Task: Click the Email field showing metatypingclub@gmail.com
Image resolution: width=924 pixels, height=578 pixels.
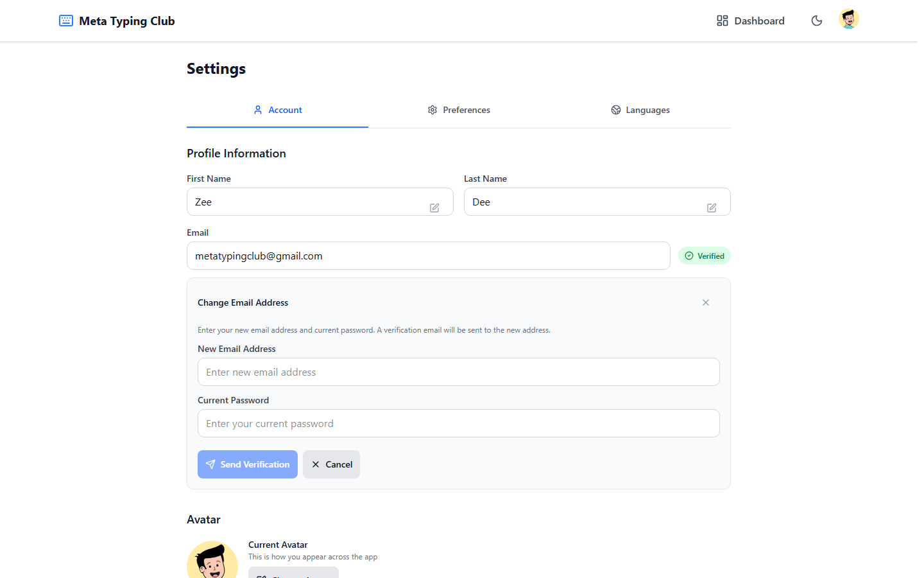Action: tap(429, 256)
